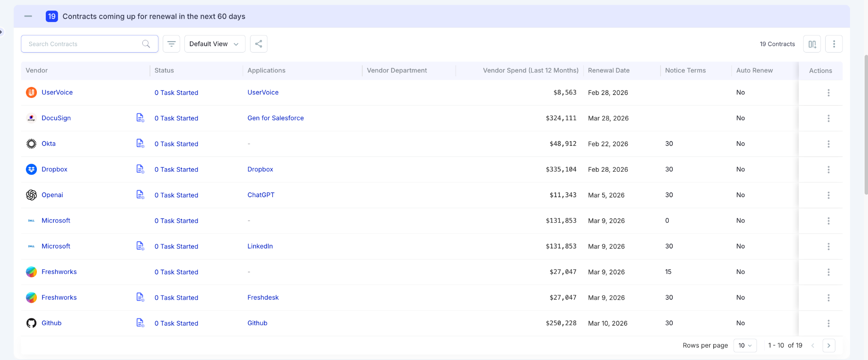The height and width of the screenshot is (360, 868).
Task: Click the UserVoice logo icon
Action: click(31, 92)
